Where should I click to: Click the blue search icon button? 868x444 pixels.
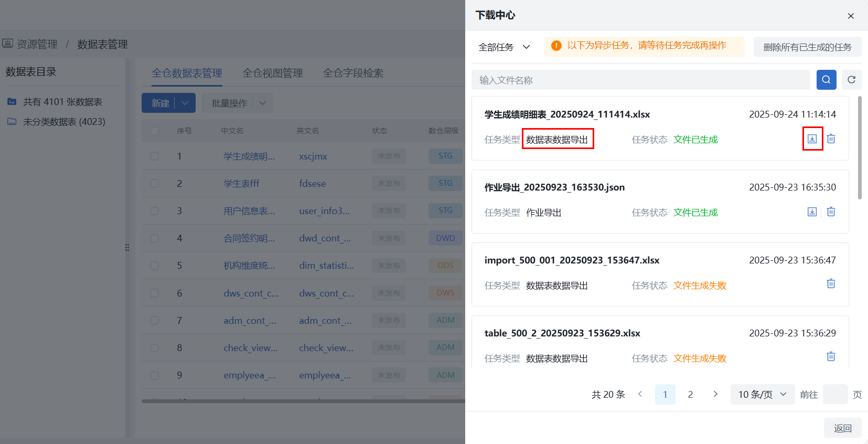coord(826,80)
